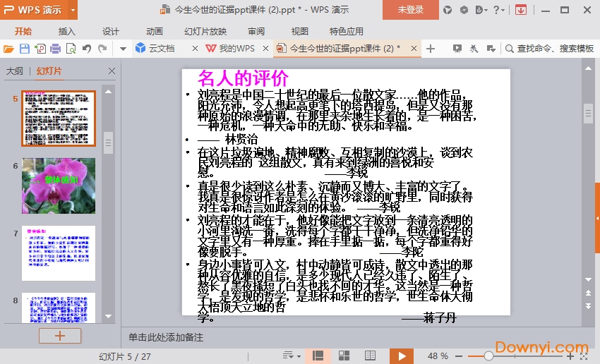
Task: Open the 插入 ribbon tab
Action: [x=67, y=31]
